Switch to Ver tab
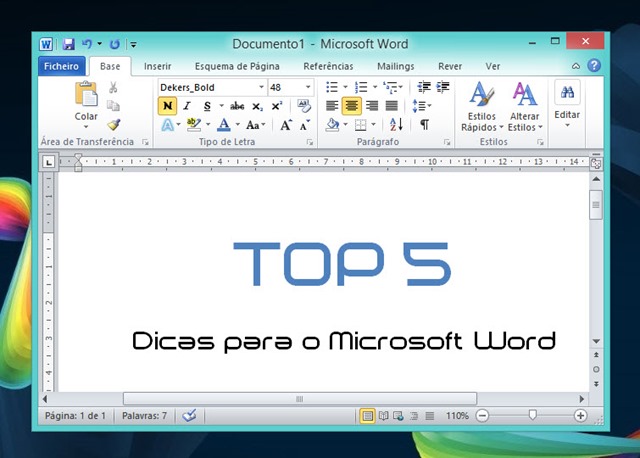 pos(493,66)
